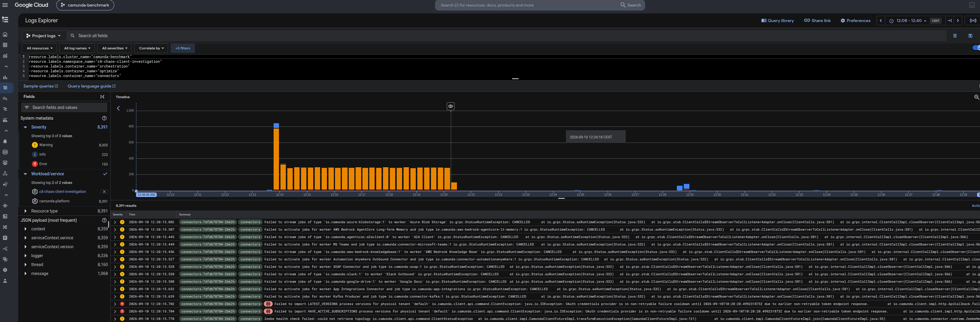
Task: Expand the thread JSON field
Action: click(26, 265)
